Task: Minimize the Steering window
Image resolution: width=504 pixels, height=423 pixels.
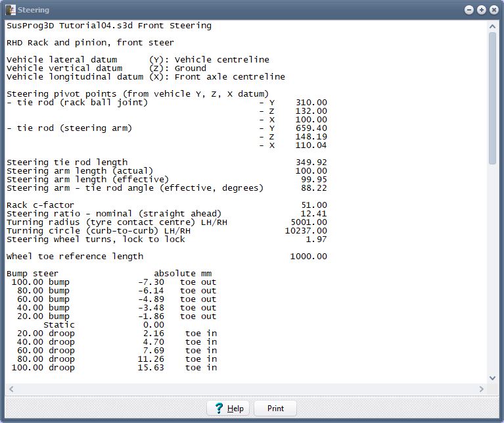Action: [469, 10]
